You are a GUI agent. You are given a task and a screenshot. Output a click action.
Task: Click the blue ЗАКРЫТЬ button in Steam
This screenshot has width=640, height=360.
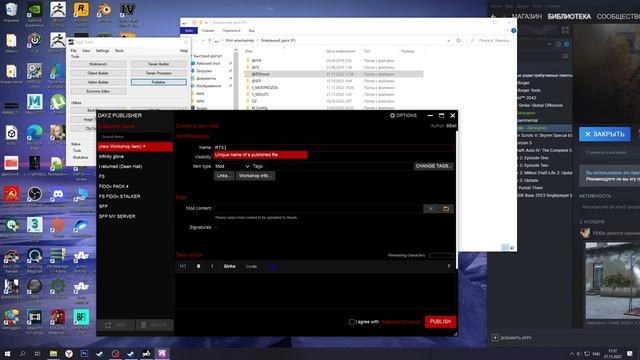[604, 134]
